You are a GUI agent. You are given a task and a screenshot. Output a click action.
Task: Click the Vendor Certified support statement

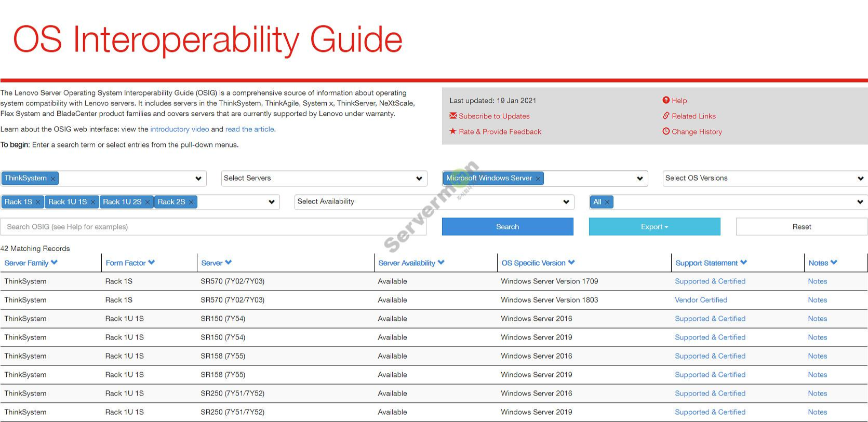coord(701,300)
